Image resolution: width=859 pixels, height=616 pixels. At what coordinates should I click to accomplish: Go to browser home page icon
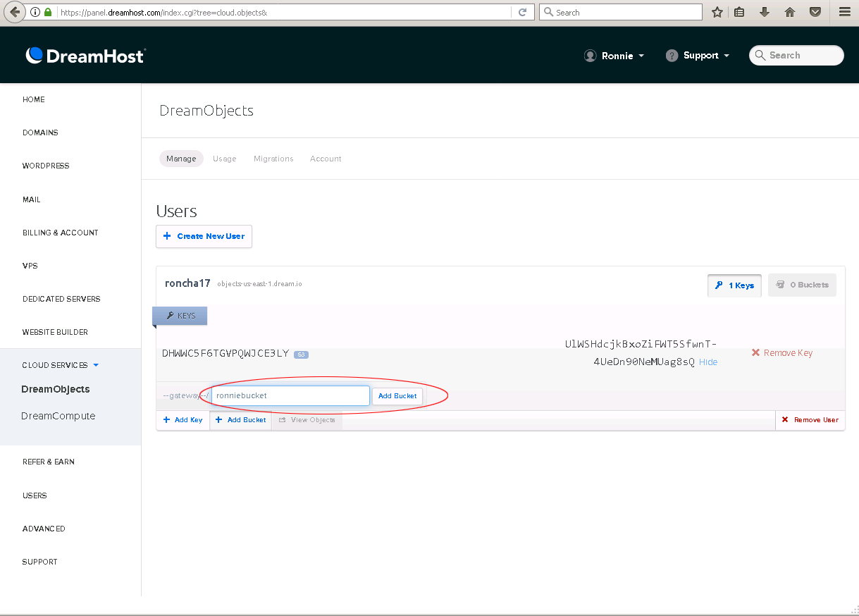(790, 12)
